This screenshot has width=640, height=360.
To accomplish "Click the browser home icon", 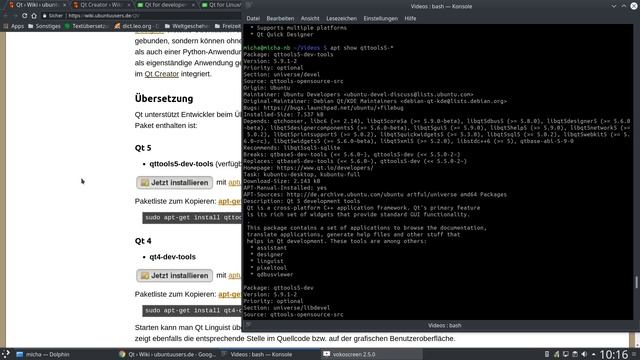I will (x=34, y=16).
